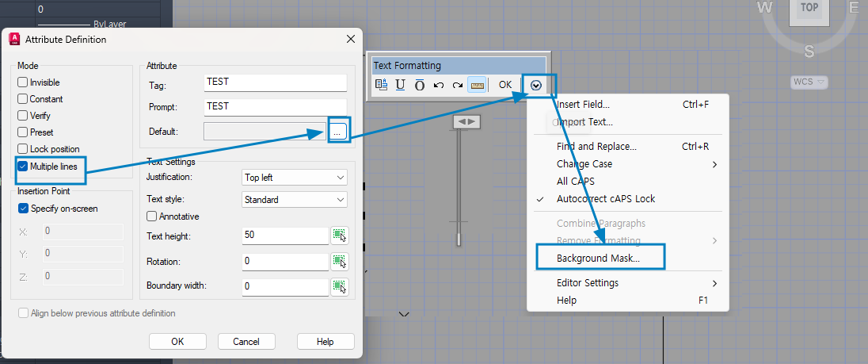The height and width of the screenshot is (364, 868).
Task: Enable the Annotative checkbox
Action: tap(151, 216)
